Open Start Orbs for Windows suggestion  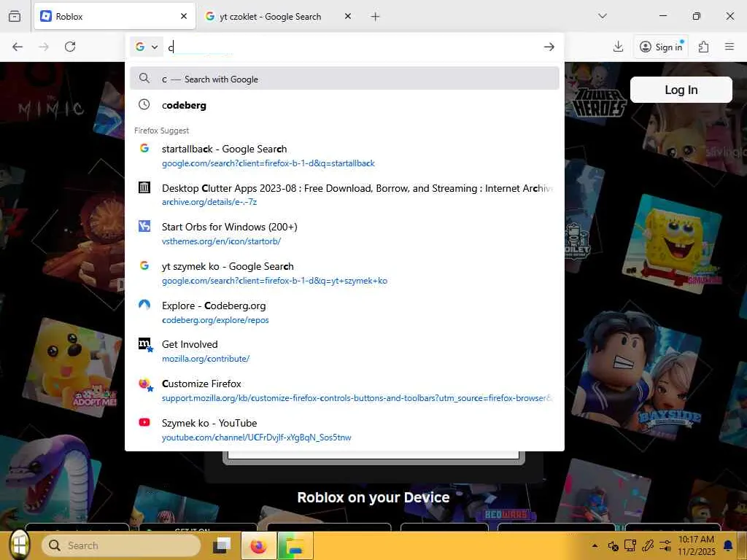tap(344, 234)
